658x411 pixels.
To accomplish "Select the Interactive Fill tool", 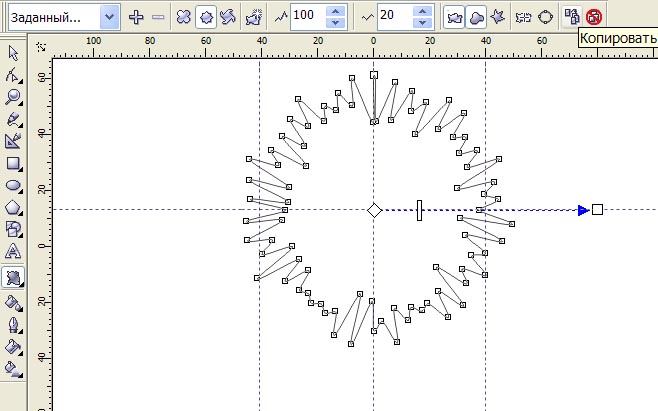I will pos(13,369).
